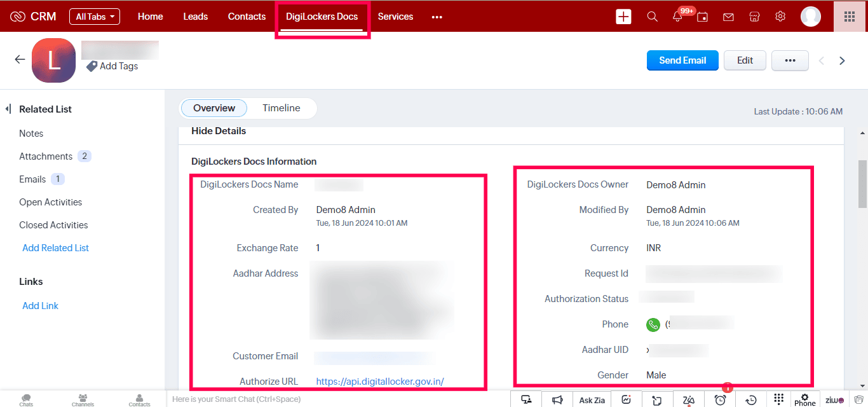Open the screen share presenter icon
Screen dimensions: 868x407
(526, 399)
